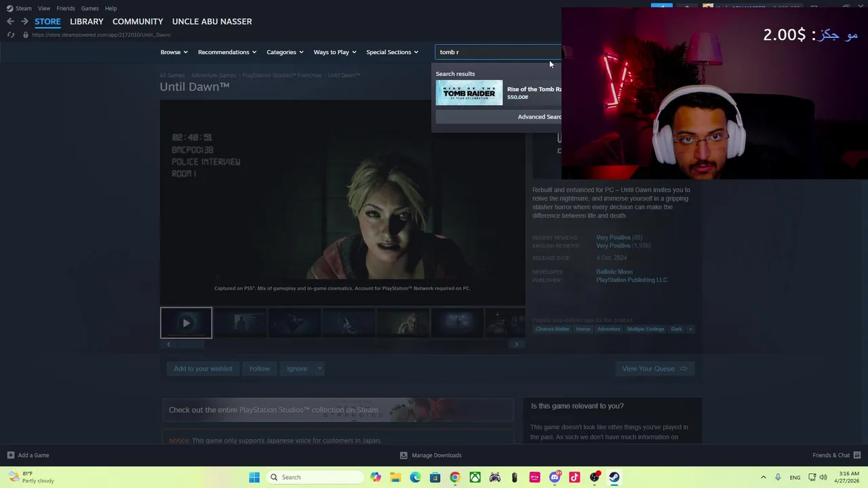Go back with the Steam back arrow

(10, 22)
